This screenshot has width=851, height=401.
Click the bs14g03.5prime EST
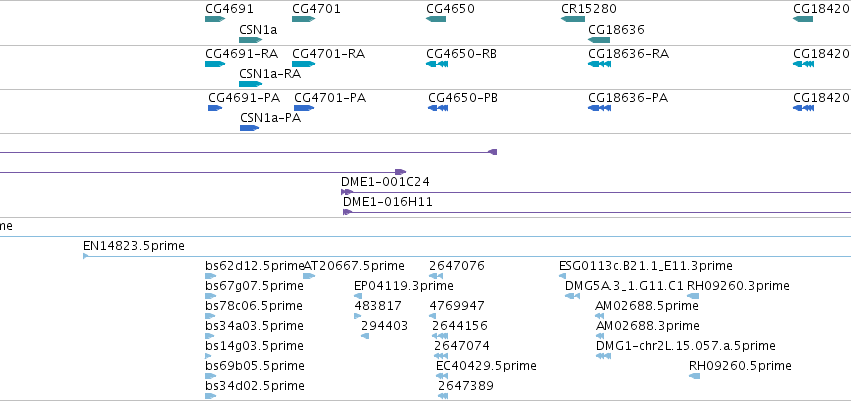tap(208, 357)
